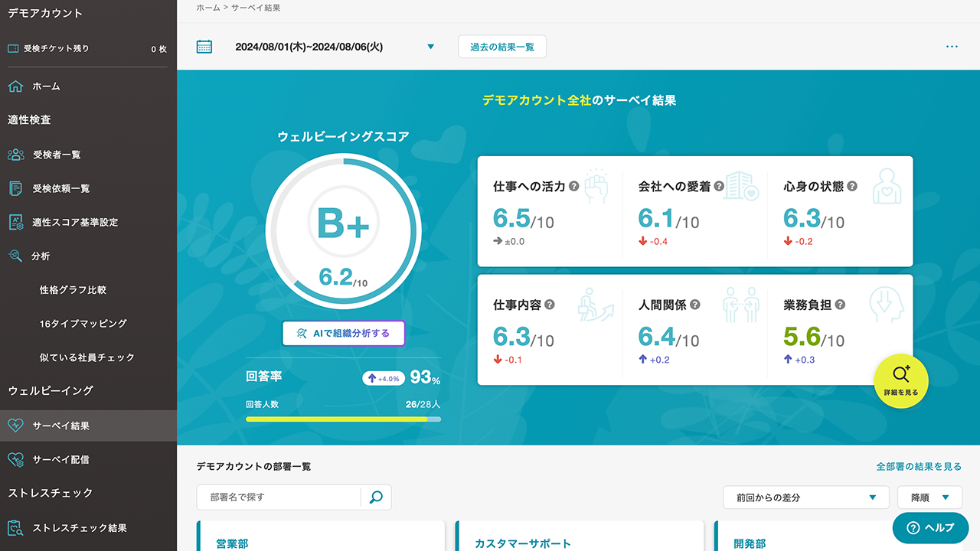Expand the 降順 sort order dropdown
The image size is (980, 551).
(x=929, y=497)
